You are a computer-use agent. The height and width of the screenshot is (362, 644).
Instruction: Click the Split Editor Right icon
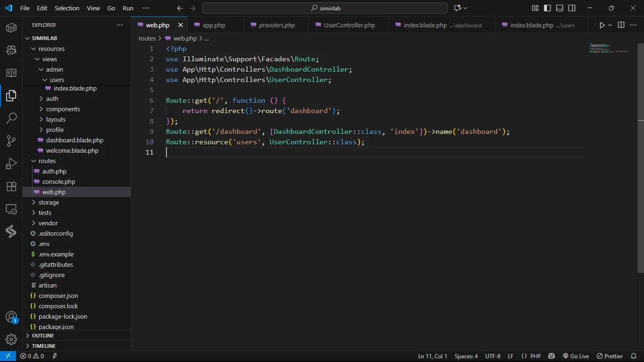pyautogui.click(x=621, y=25)
